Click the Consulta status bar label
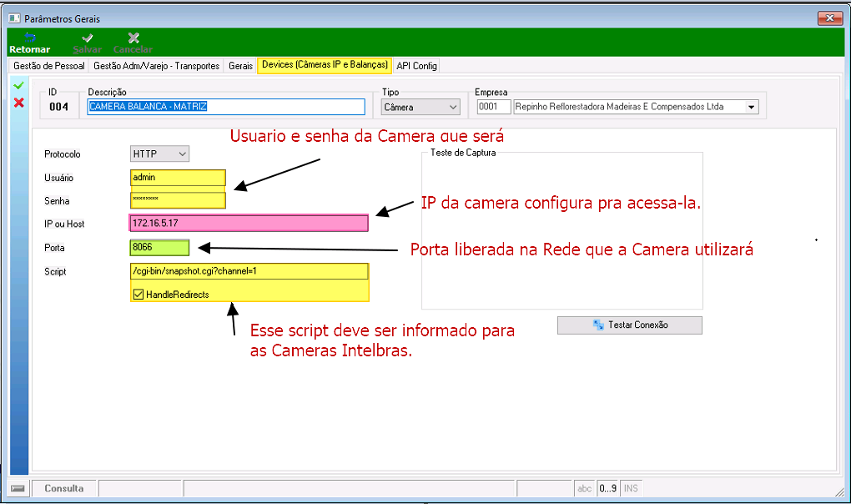Image resolution: width=851 pixels, height=504 pixels. tap(64, 488)
